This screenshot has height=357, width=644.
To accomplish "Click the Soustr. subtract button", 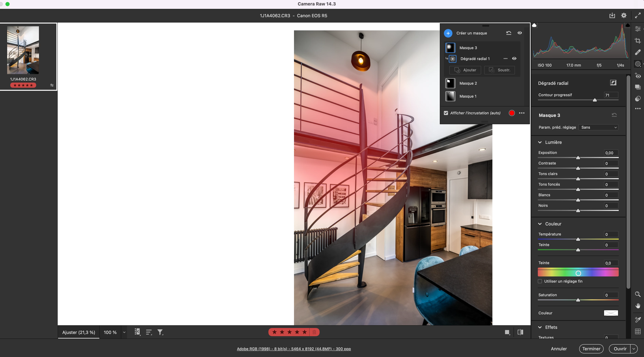I will [x=500, y=70].
